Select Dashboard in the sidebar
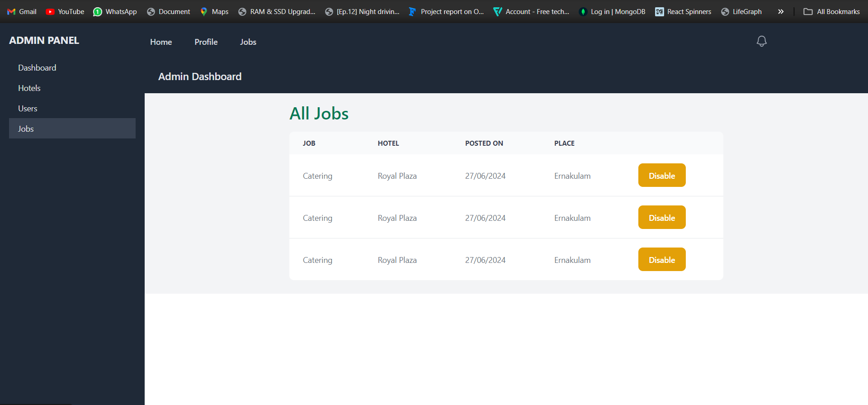Viewport: 868px width, 405px height. point(72,68)
